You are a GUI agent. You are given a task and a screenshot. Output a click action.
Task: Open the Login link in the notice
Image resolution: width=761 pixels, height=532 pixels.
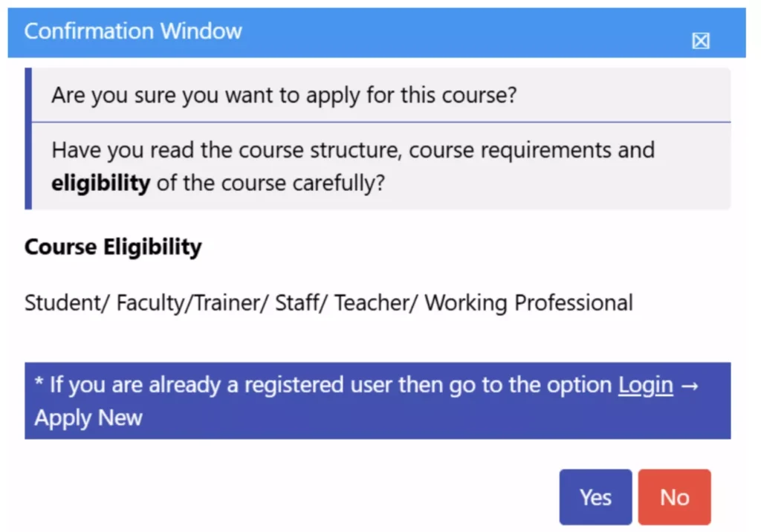click(x=645, y=385)
